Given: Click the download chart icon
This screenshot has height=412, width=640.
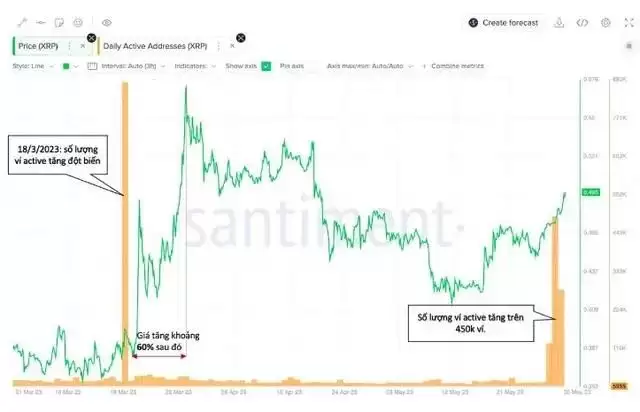Looking at the screenshot, I should 559,22.
